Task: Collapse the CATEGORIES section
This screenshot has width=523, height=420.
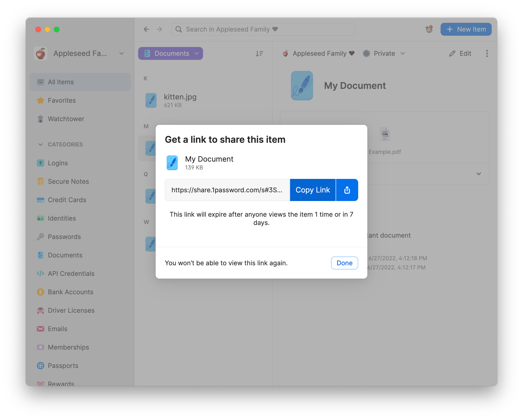Action: (41, 144)
